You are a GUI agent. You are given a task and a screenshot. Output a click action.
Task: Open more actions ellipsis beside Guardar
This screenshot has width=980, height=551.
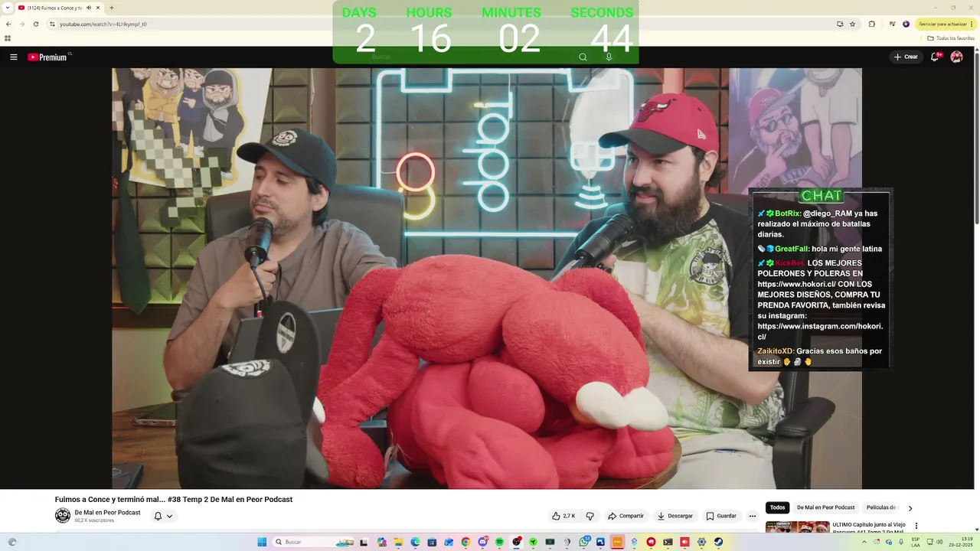coord(753,516)
